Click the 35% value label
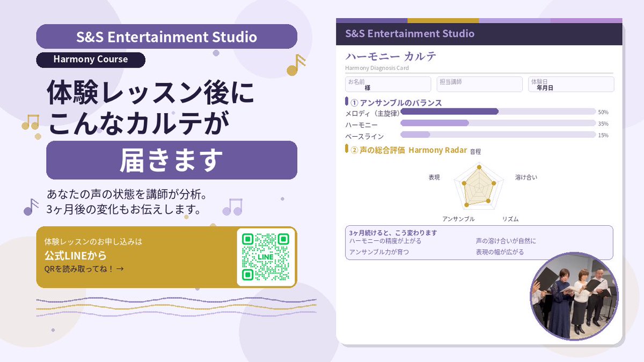The width and height of the screenshot is (644, 362). pyautogui.click(x=603, y=123)
